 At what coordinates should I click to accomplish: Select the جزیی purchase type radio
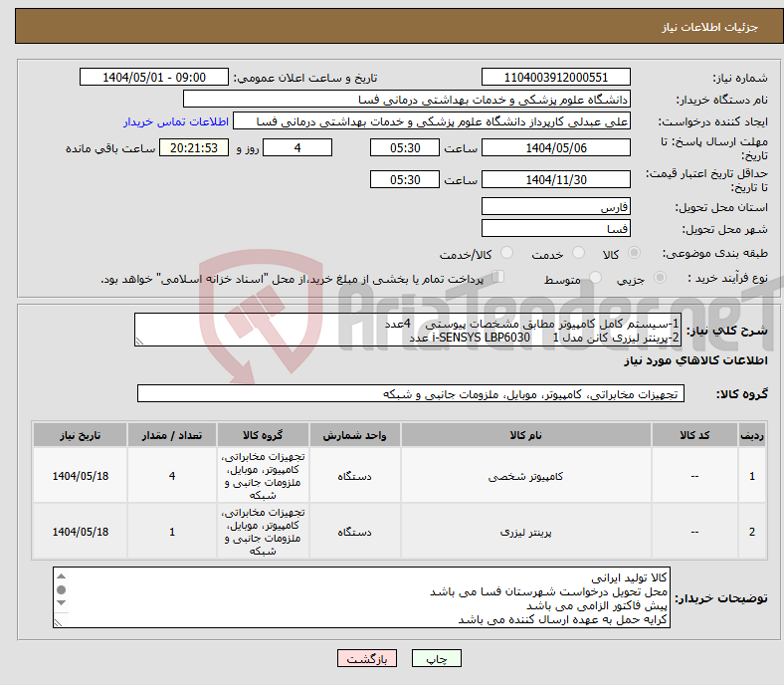point(660,277)
